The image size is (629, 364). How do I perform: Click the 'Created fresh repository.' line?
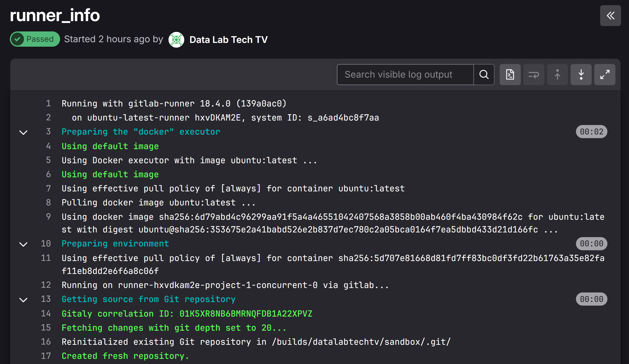click(x=125, y=356)
